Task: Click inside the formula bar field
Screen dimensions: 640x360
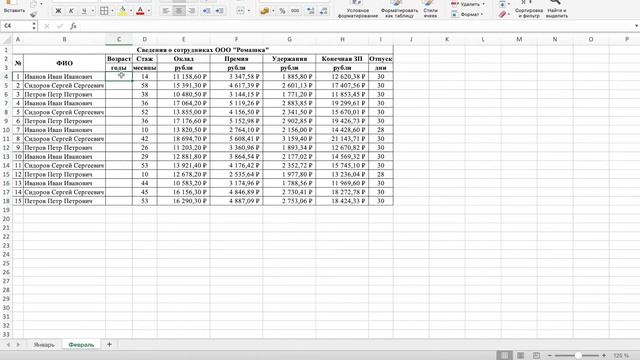Action: pos(355,26)
